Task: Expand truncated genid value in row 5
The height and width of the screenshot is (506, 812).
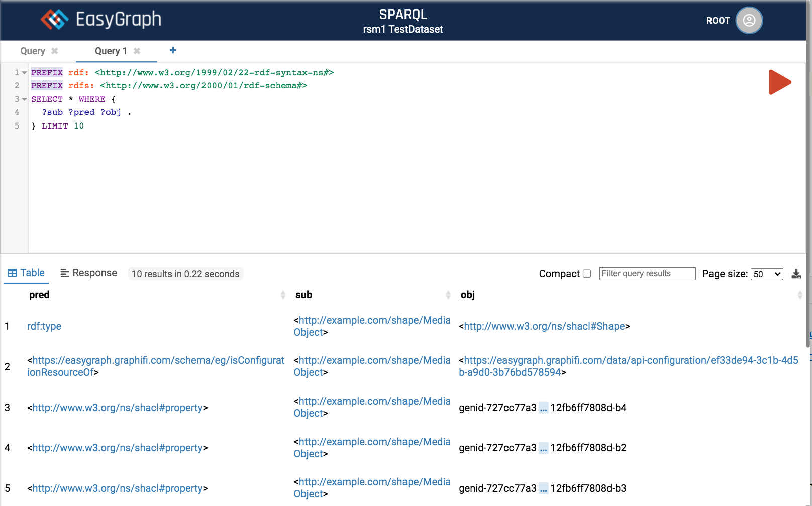Action: tap(543, 489)
